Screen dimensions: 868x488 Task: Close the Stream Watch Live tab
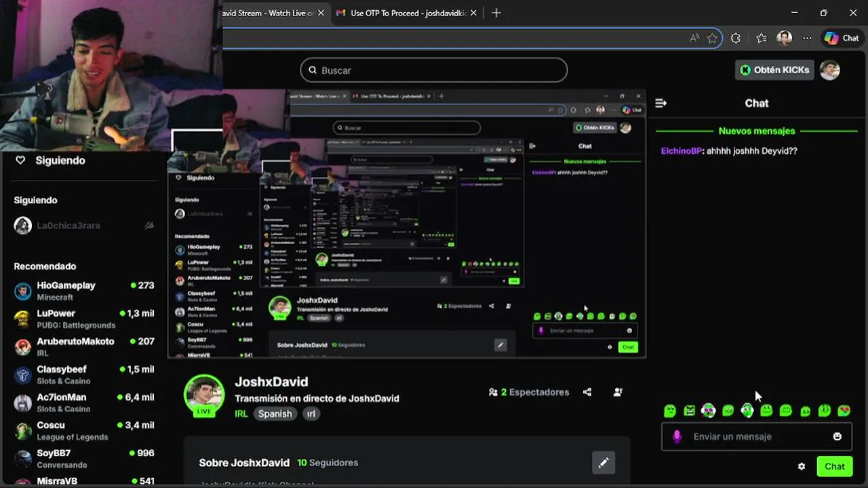coord(321,13)
